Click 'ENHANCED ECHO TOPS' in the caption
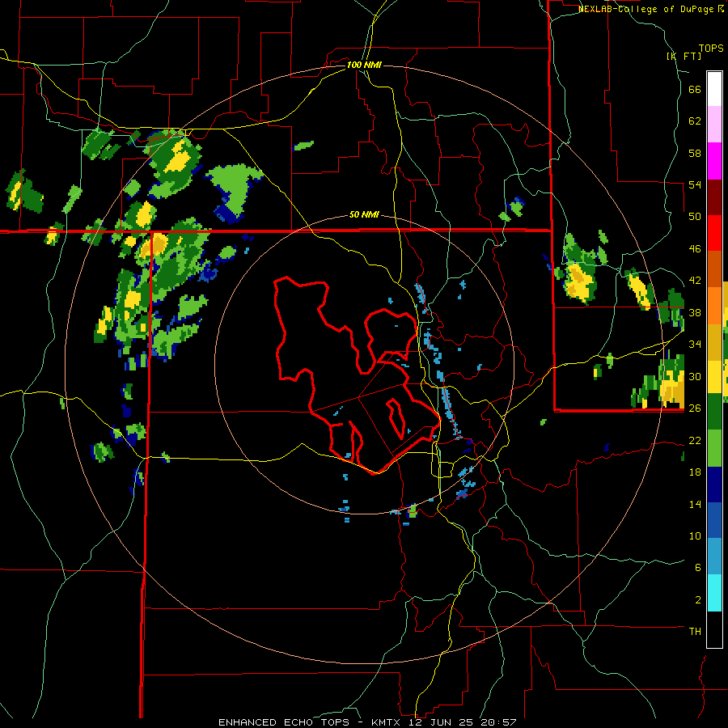 (284, 722)
